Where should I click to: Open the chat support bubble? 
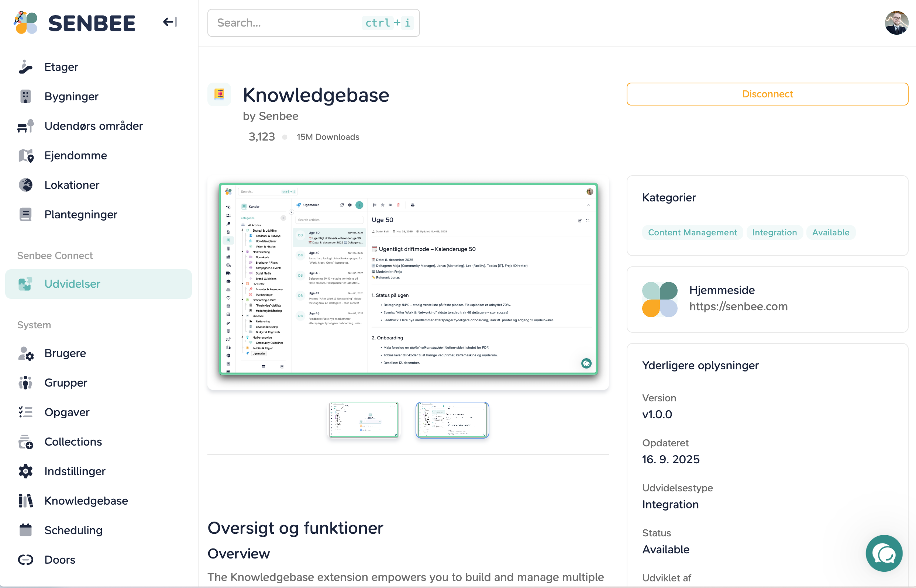tap(884, 553)
